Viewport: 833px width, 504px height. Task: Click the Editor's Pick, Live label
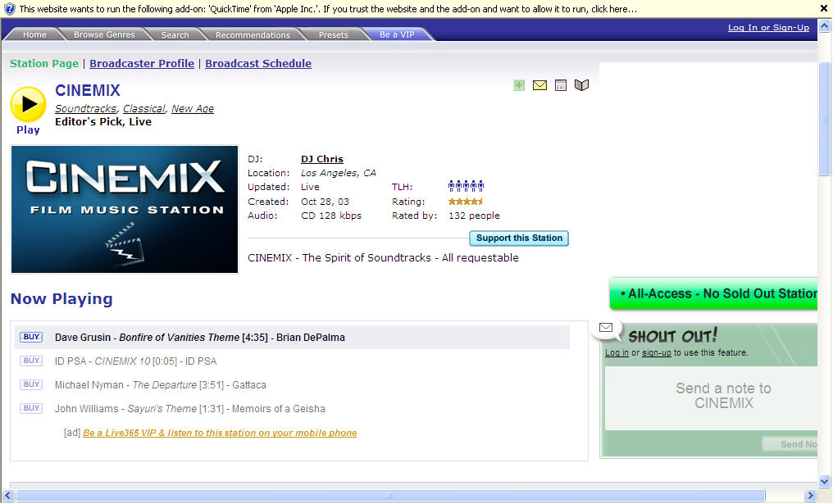coord(103,121)
